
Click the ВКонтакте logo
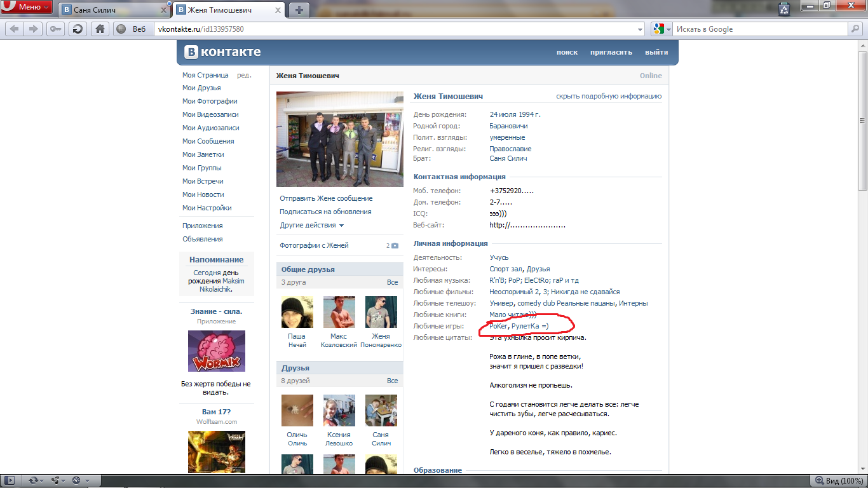223,52
